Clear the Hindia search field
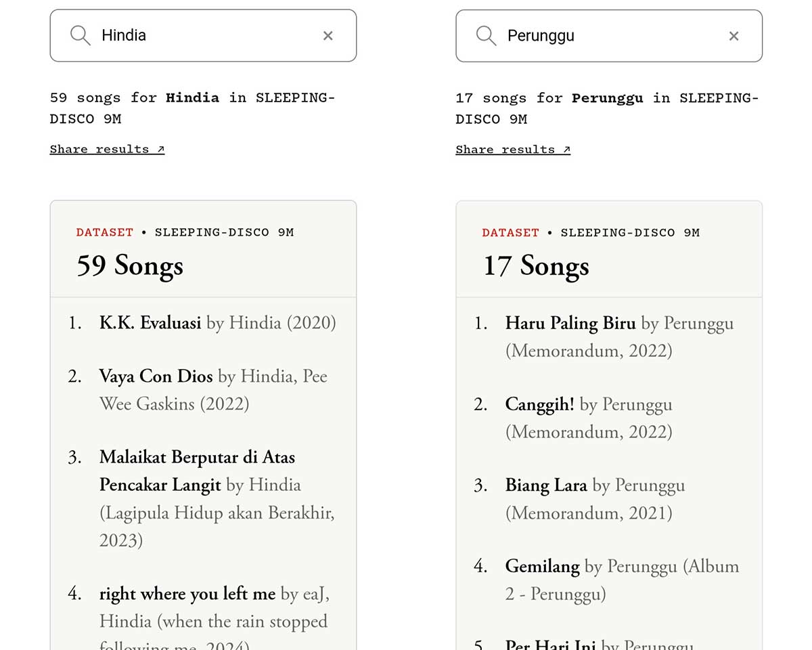Image resolution: width=812 pixels, height=650 pixels. (x=328, y=36)
